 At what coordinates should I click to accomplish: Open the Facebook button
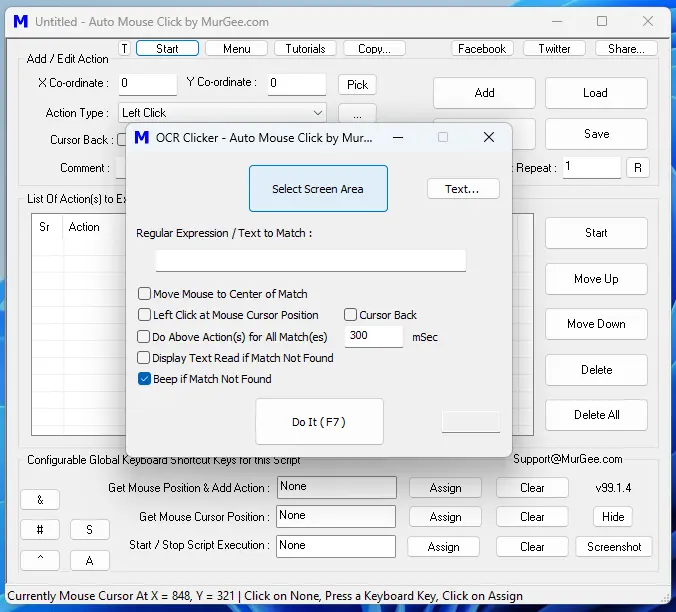482,49
